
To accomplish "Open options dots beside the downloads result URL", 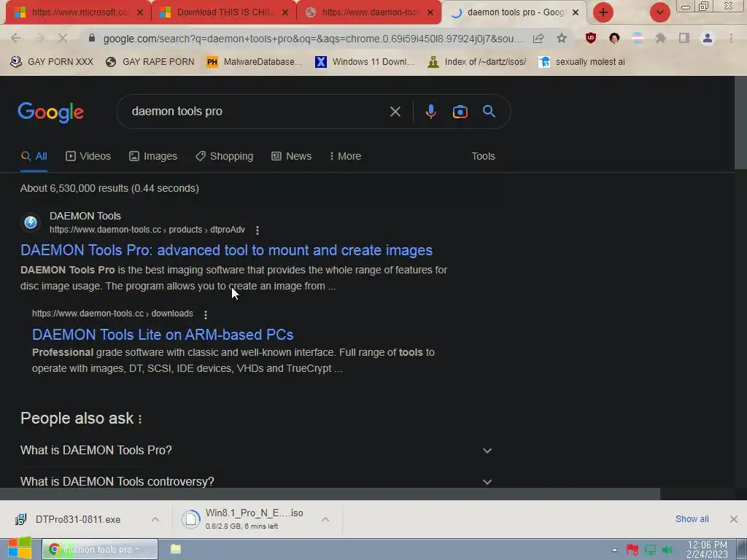I will (x=205, y=314).
